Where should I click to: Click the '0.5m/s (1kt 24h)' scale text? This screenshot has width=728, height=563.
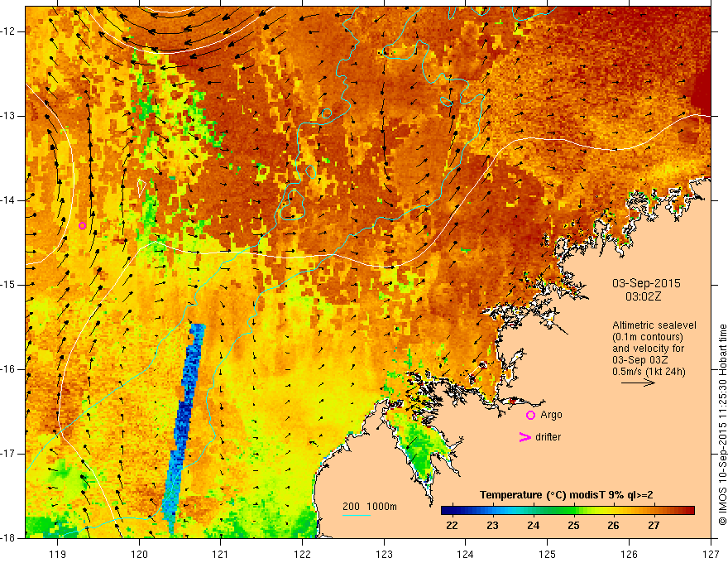click(649, 371)
